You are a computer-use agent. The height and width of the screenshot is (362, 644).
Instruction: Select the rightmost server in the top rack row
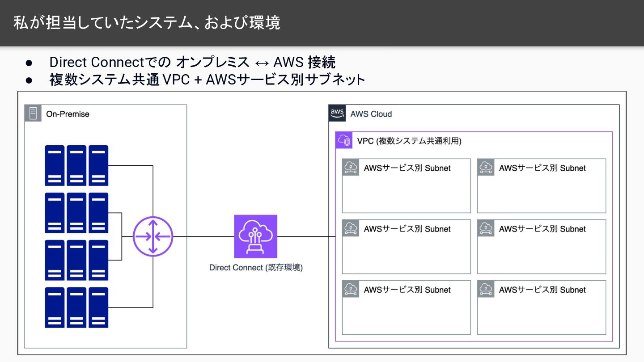coord(98,165)
